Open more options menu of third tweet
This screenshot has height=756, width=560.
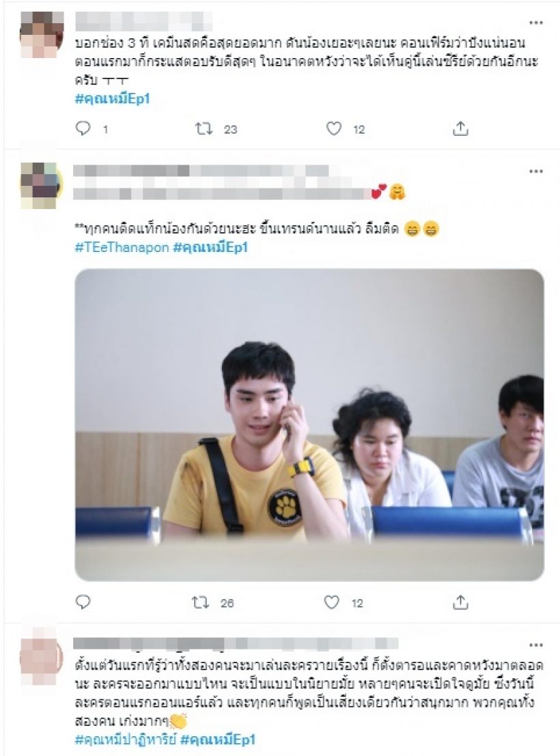(536, 645)
